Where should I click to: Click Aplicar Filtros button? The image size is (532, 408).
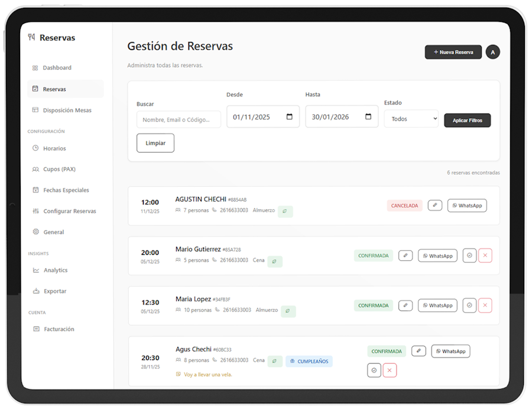coord(467,120)
